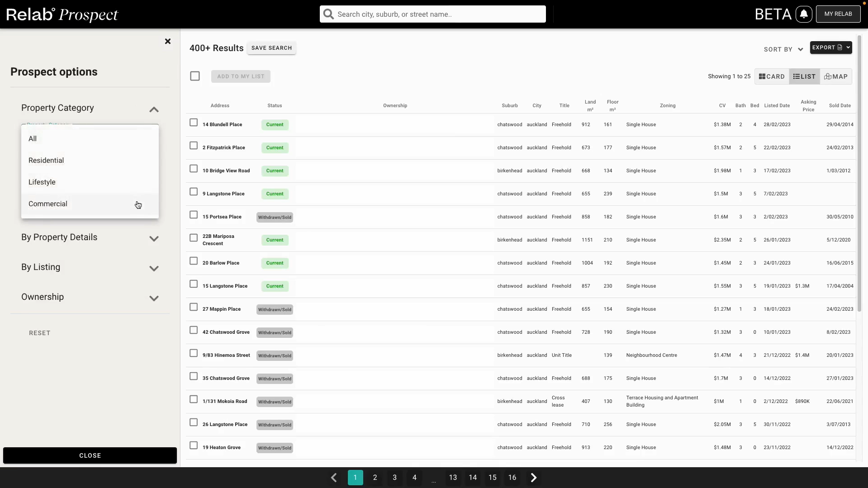Open the notification bell
This screenshot has height=488, width=868.
point(804,14)
